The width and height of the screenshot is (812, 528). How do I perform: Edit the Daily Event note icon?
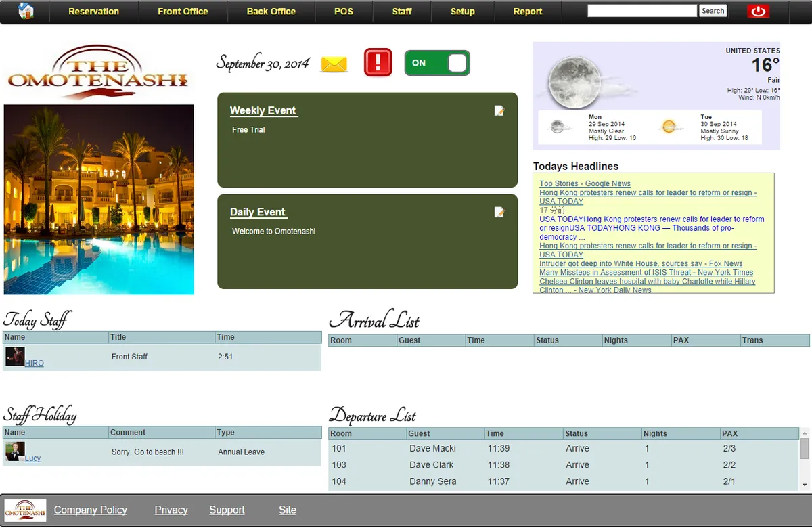coord(499,213)
